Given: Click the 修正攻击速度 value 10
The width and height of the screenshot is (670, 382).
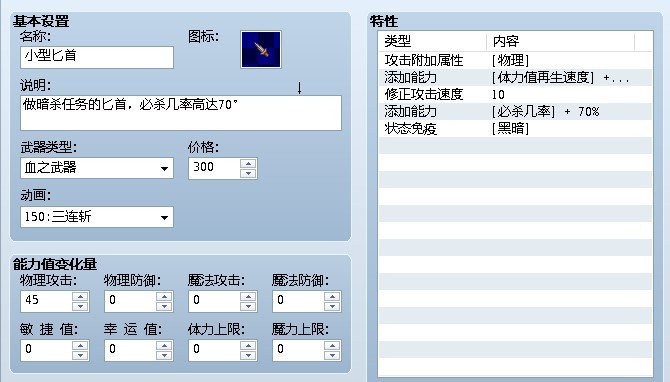Looking at the screenshot, I should point(498,94).
